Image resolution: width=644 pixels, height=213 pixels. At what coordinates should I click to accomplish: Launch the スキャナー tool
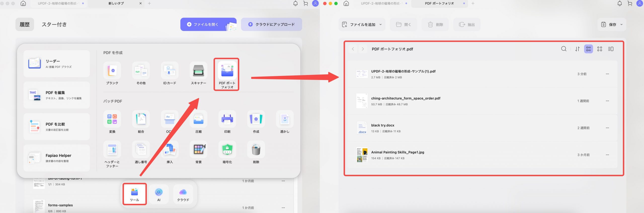198,70
